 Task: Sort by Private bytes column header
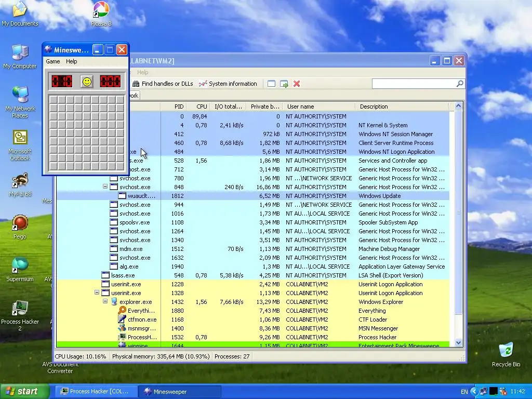[x=264, y=107]
